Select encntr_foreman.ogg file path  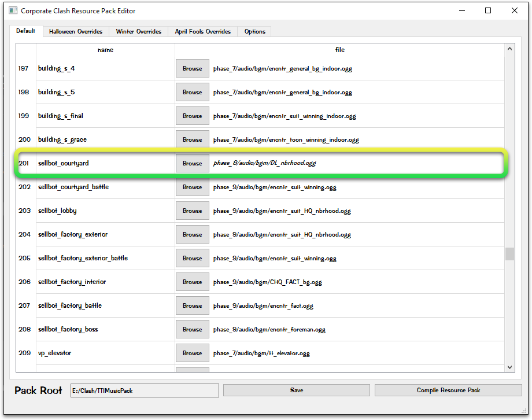[x=269, y=330]
